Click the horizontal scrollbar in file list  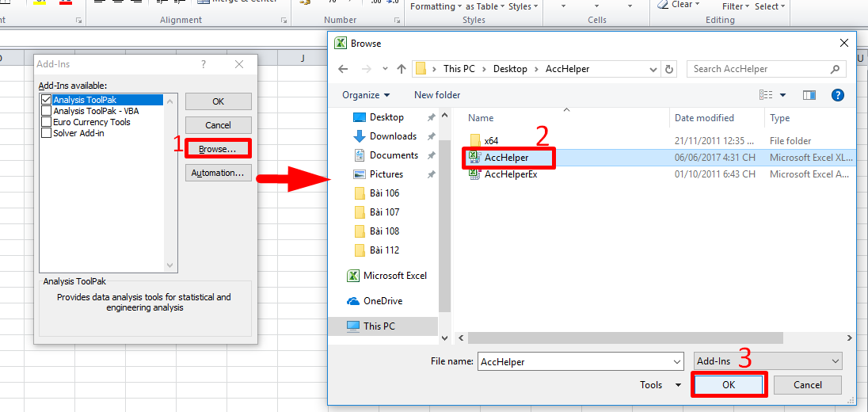626,338
